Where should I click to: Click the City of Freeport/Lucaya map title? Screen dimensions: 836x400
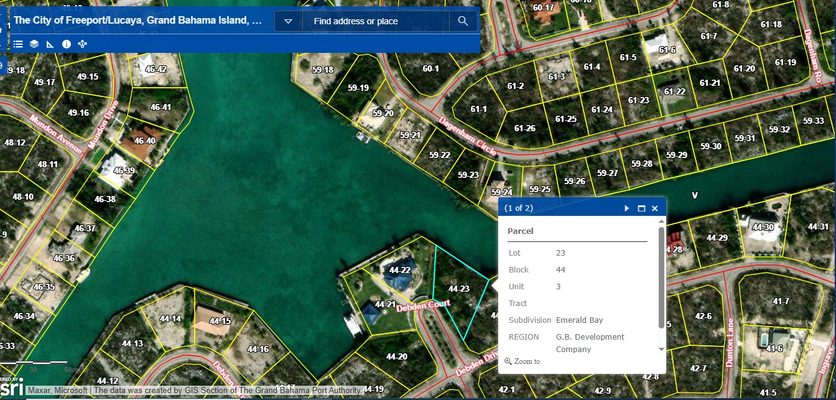138,20
